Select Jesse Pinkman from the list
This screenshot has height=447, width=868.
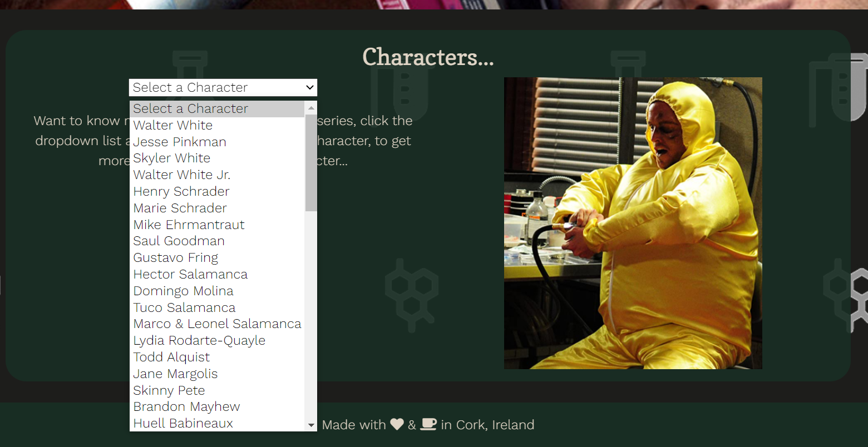[218, 142]
